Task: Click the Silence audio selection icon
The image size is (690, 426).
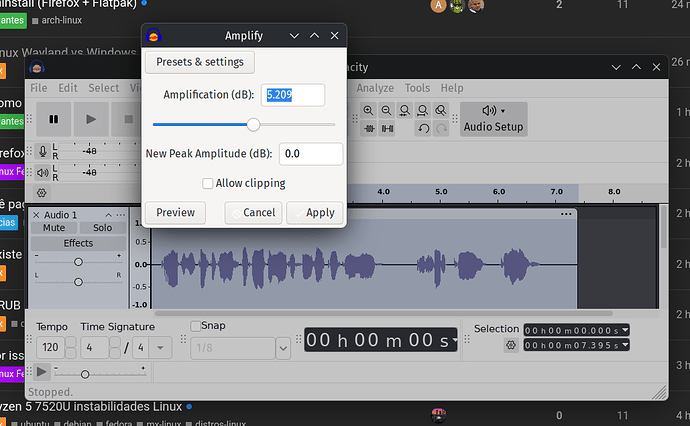Action: coord(387,129)
